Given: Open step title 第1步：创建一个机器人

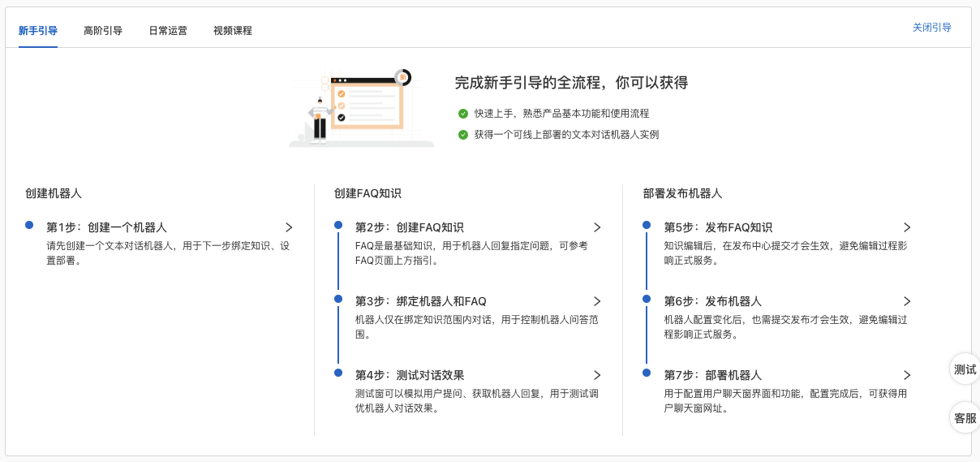Looking at the screenshot, I should click(x=106, y=227).
